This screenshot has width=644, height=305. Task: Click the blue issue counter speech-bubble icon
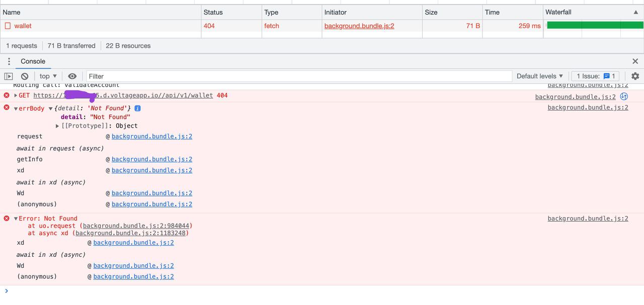pyautogui.click(x=606, y=76)
